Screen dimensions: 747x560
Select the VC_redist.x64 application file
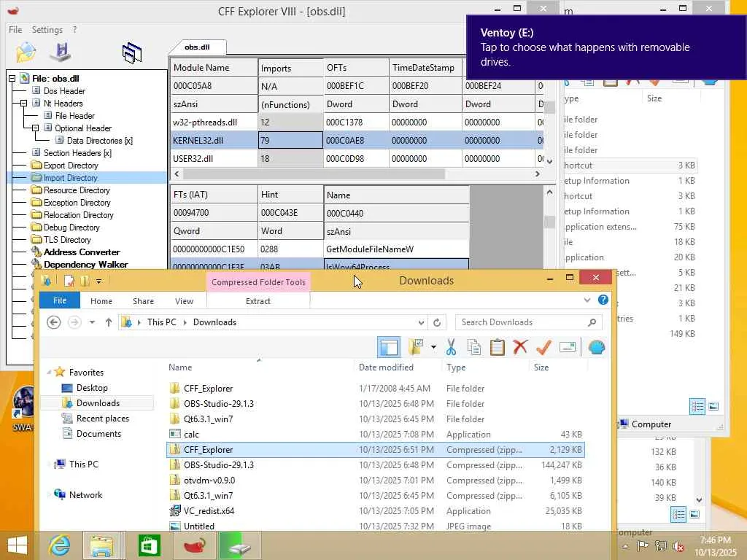(376, 510)
